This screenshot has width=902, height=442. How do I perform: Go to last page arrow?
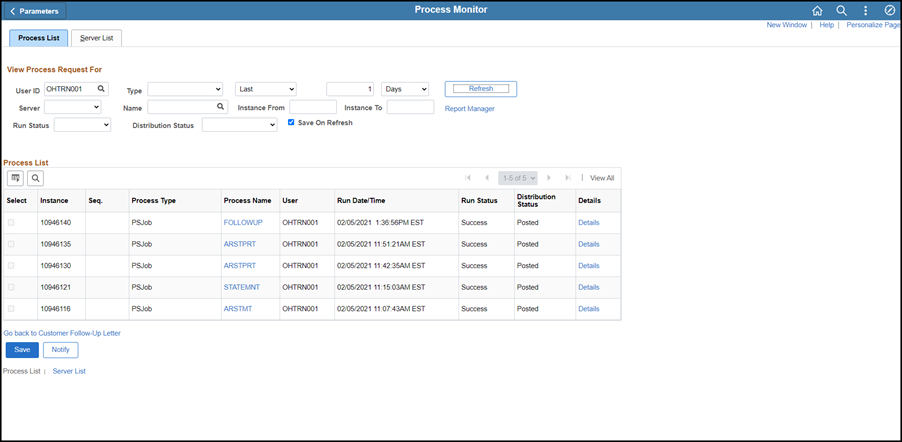point(568,178)
